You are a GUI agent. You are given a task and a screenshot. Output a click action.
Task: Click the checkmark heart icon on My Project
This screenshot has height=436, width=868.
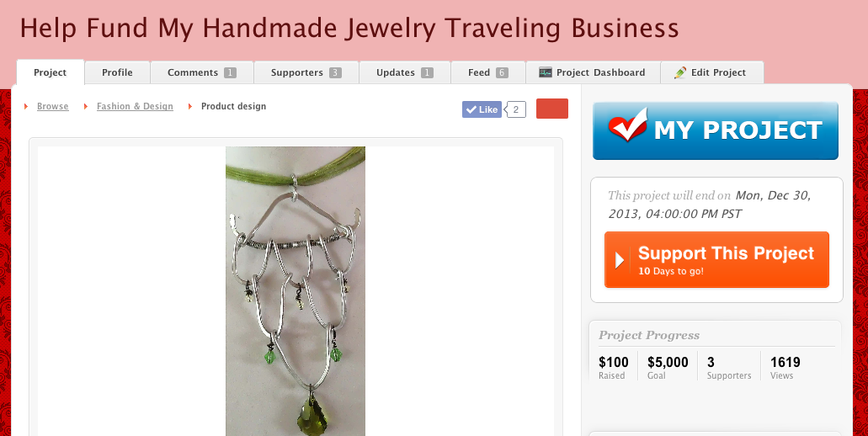pos(628,124)
